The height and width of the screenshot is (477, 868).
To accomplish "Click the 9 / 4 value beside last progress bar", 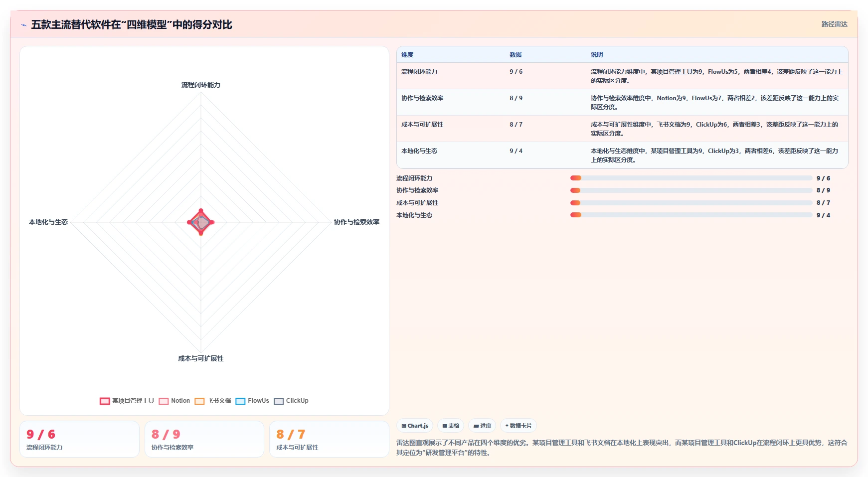I will 823,215.
